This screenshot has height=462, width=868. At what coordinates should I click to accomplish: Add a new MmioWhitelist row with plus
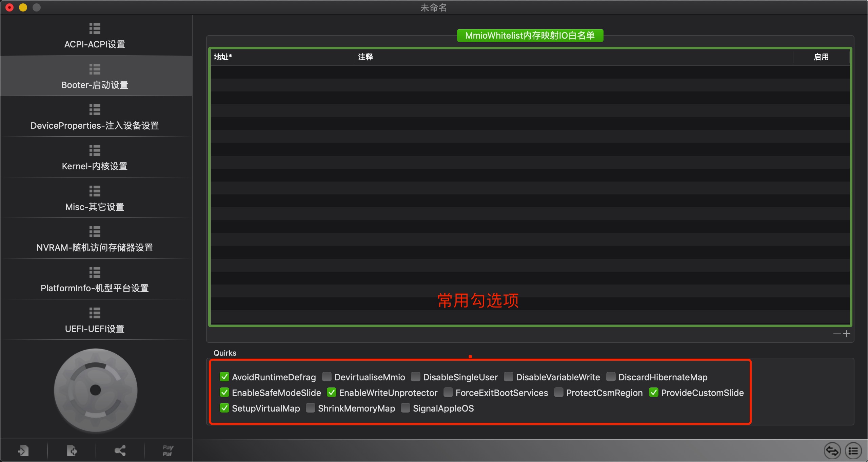point(847,334)
